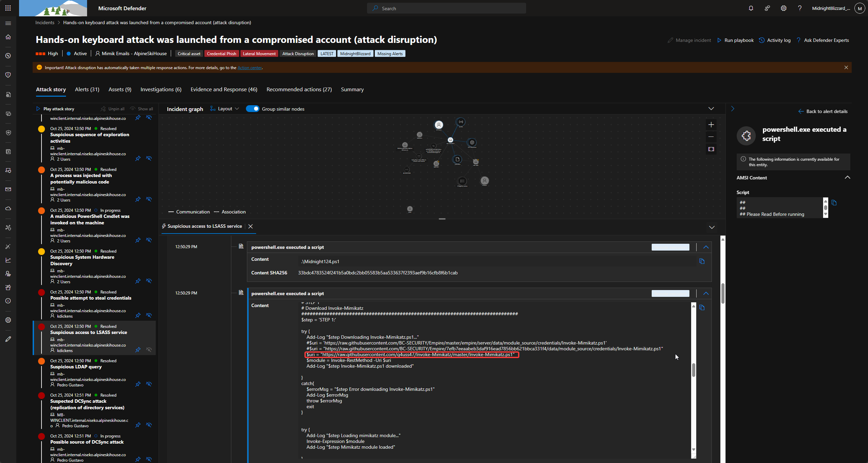Image resolution: width=868 pixels, height=463 pixels.
Task: Open the Recommended actions tab
Action: coord(299,89)
